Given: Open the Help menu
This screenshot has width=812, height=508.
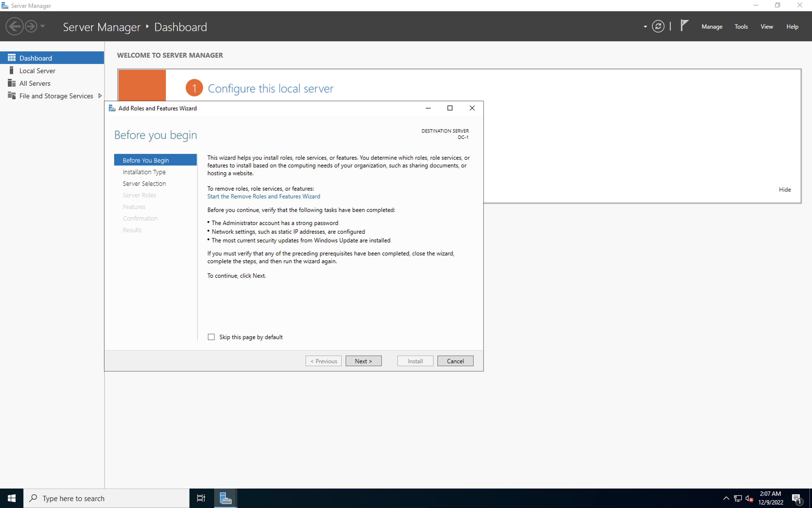Looking at the screenshot, I should pyautogui.click(x=792, y=27).
